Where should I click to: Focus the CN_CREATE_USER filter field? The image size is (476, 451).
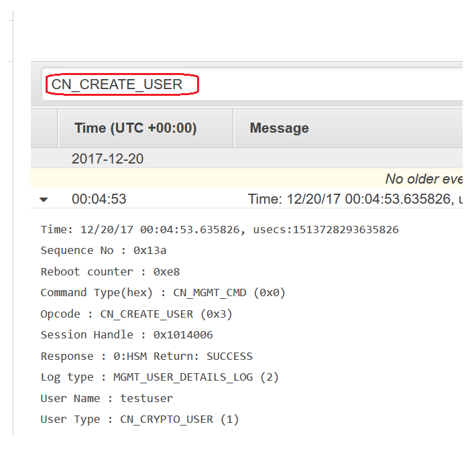point(252,84)
